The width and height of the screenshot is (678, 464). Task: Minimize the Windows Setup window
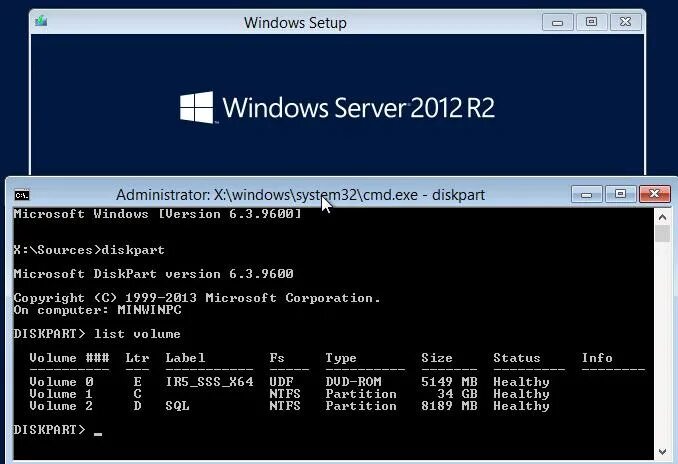(x=558, y=22)
